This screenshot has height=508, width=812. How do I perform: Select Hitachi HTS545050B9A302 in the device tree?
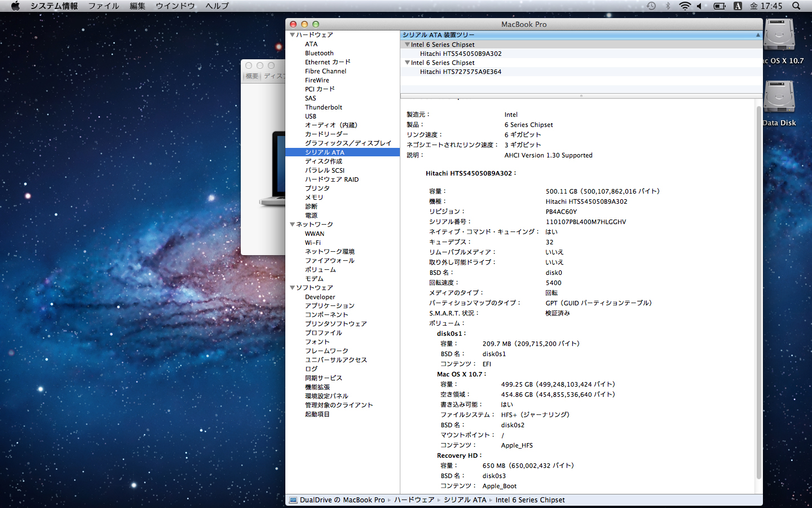pyautogui.click(x=461, y=54)
